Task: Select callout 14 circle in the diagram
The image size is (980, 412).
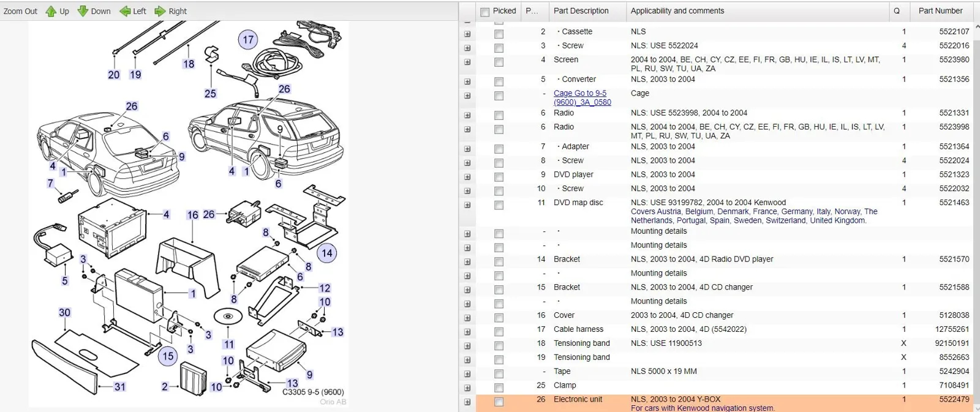Action: pyautogui.click(x=326, y=253)
